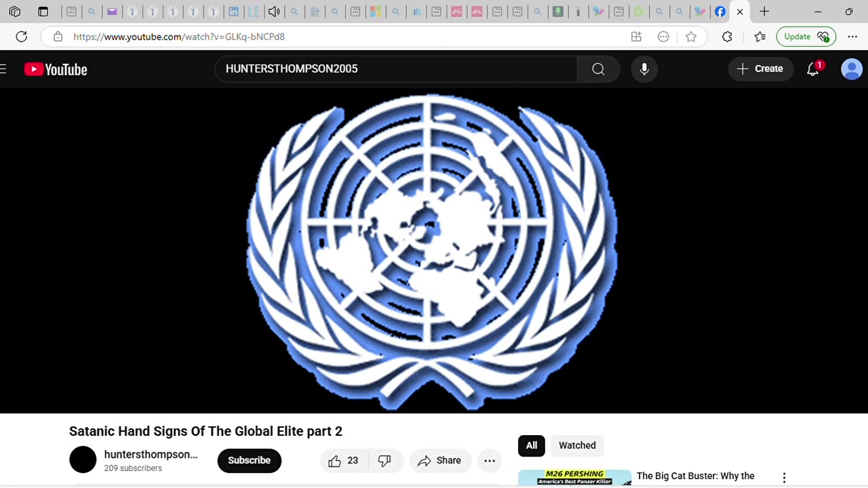Open the channel's black avatar icon

click(83, 460)
